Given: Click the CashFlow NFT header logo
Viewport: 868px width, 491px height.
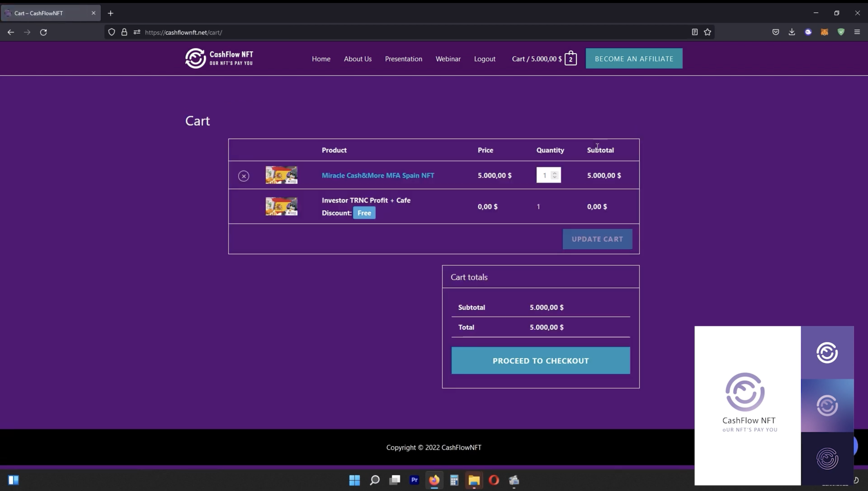Looking at the screenshot, I should point(219,58).
